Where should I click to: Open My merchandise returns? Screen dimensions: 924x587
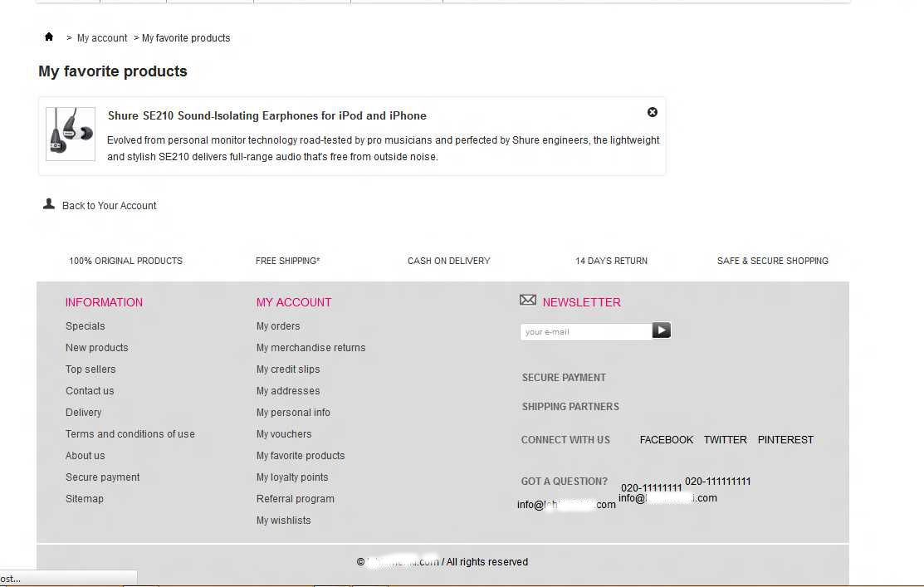(310, 348)
